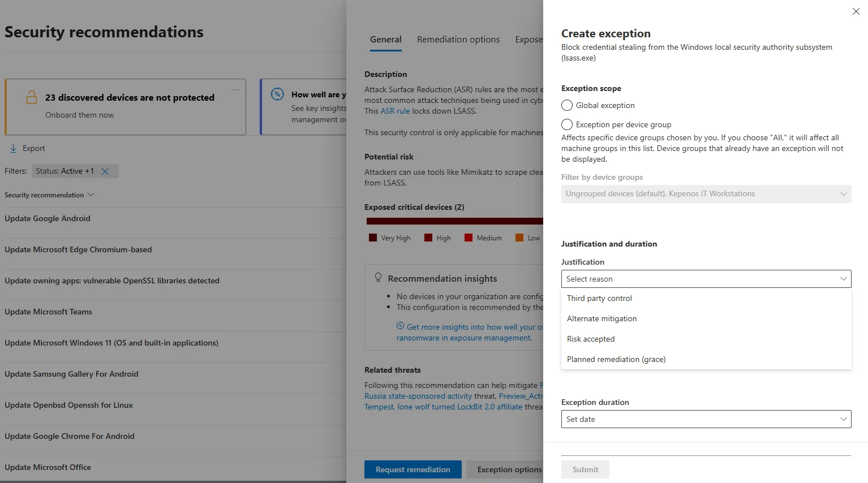Open Update Google Android recommendation
The height and width of the screenshot is (483, 868).
(x=48, y=218)
